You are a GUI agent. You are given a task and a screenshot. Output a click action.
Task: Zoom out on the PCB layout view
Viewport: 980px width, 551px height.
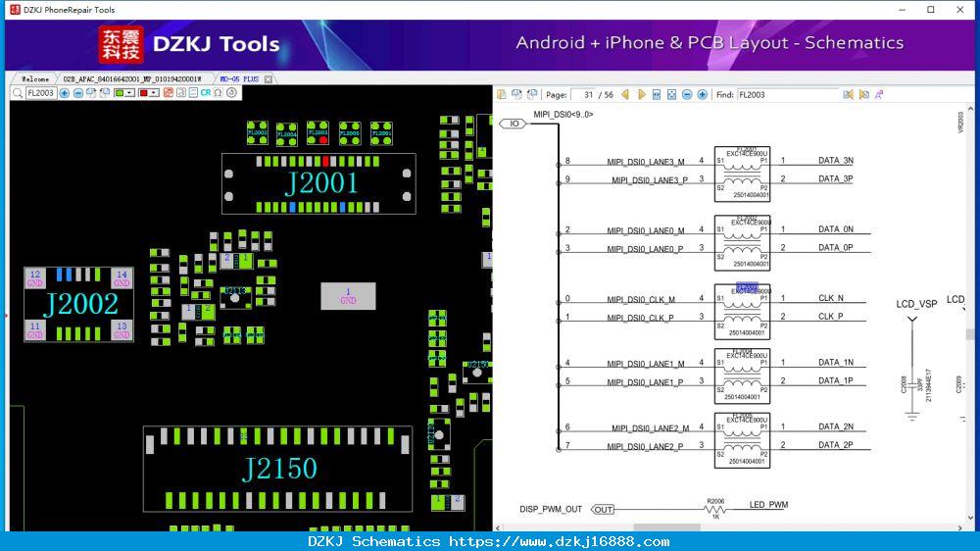click(78, 93)
